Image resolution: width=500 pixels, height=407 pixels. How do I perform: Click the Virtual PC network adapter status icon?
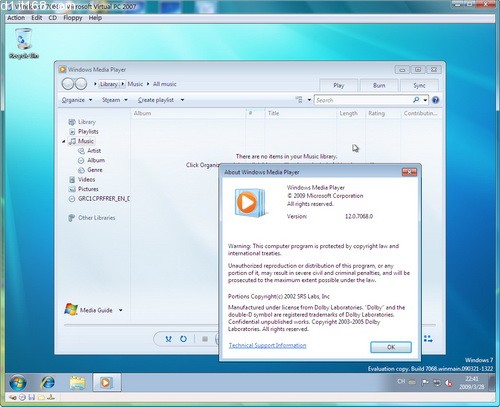[51, 397]
